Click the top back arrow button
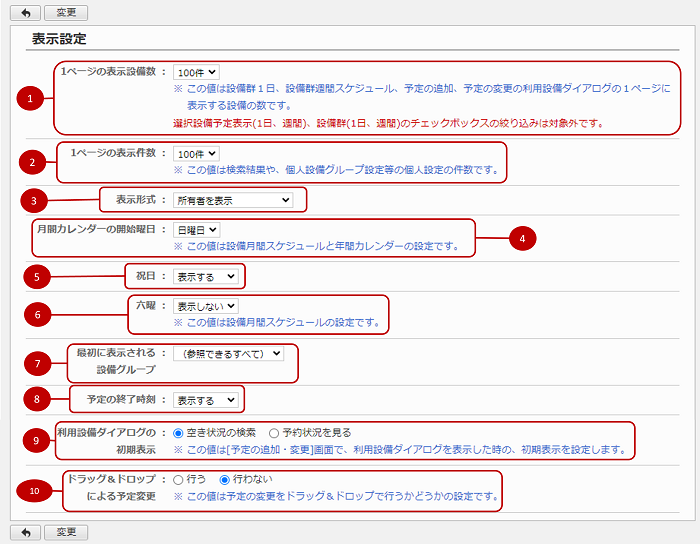 pos(24,13)
